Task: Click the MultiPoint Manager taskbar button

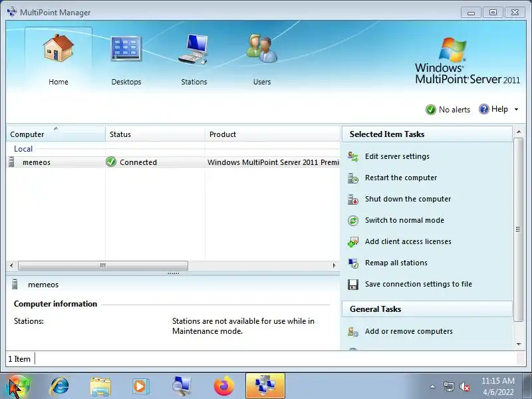Action: [265, 386]
